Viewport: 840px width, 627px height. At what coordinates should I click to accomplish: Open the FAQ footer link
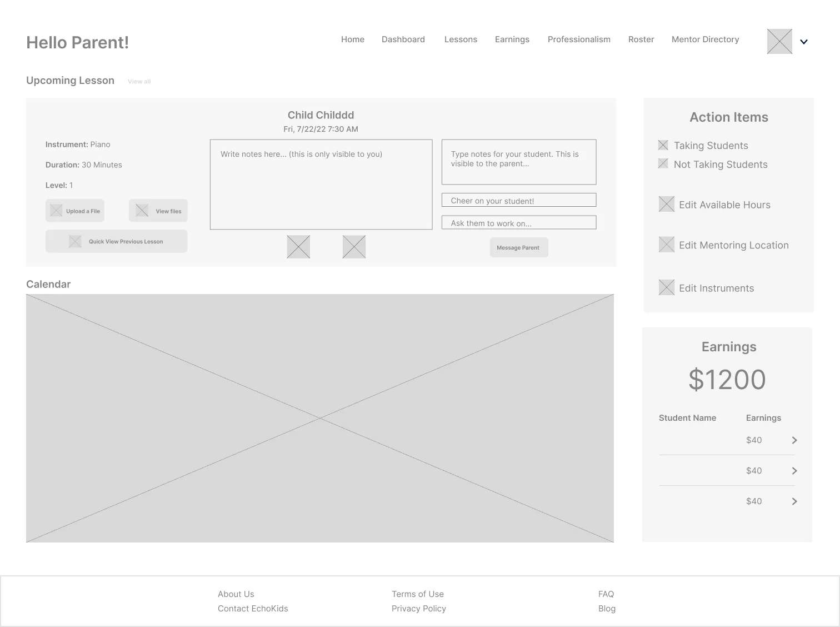(x=606, y=594)
